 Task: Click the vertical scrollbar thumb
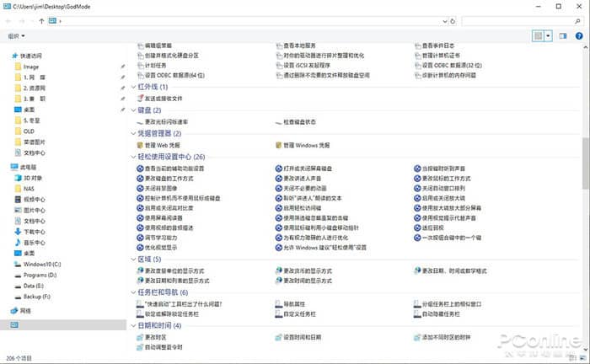[x=586, y=163]
